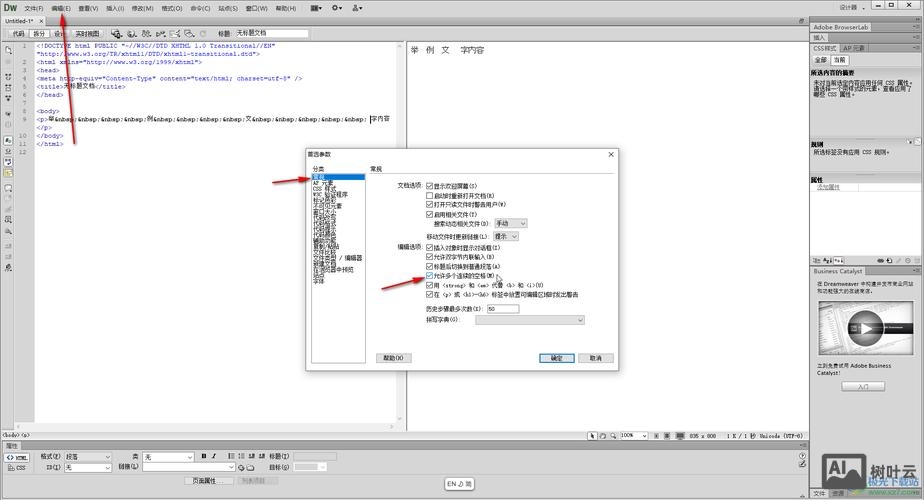Screen dimensions: 924x500
Task: Click the 历史步骤最多次数 input field
Action: click(x=502, y=309)
